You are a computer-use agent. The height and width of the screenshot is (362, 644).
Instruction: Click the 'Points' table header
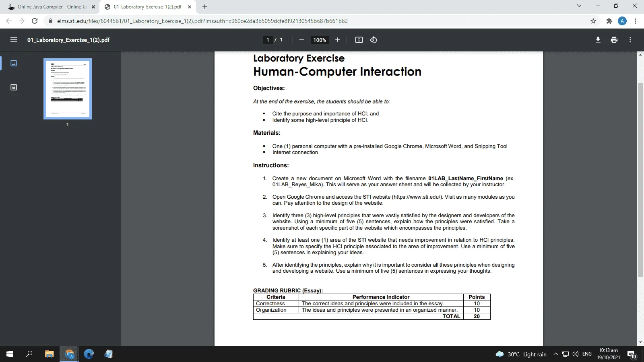(x=477, y=297)
